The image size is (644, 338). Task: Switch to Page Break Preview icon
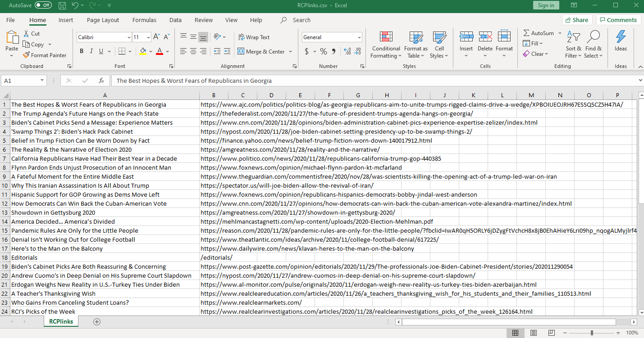pyautogui.click(x=551, y=333)
